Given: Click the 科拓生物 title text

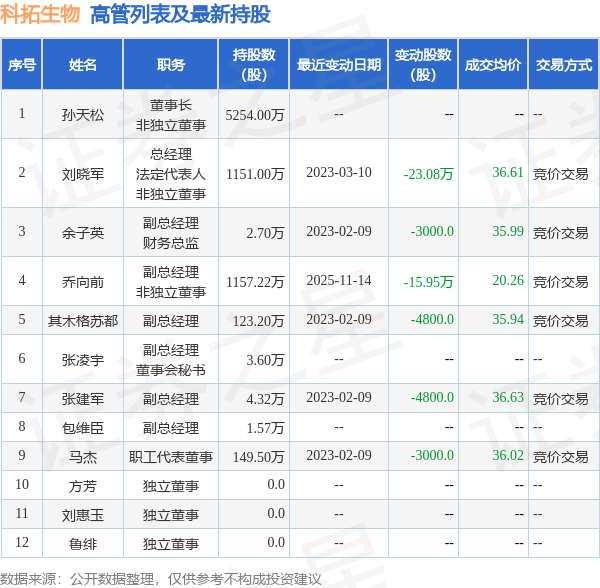Looking at the screenshot, I should pyautogui.click(x=40, y=15).
